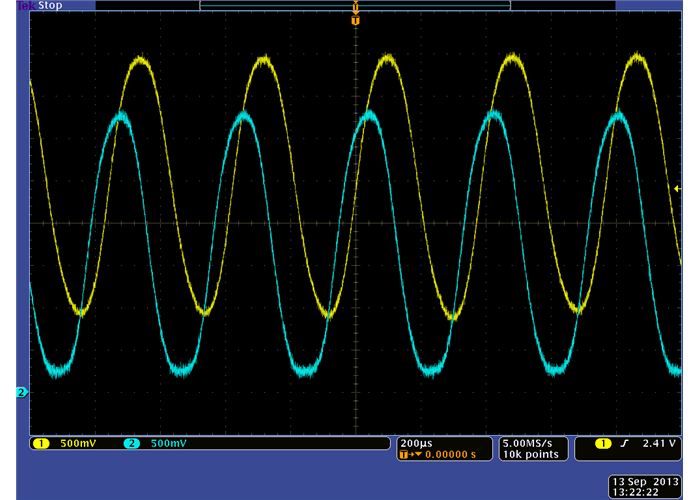Click the trigger source channel 1 badge
This screenshot has height=500, width=700.
coord(603,443)
